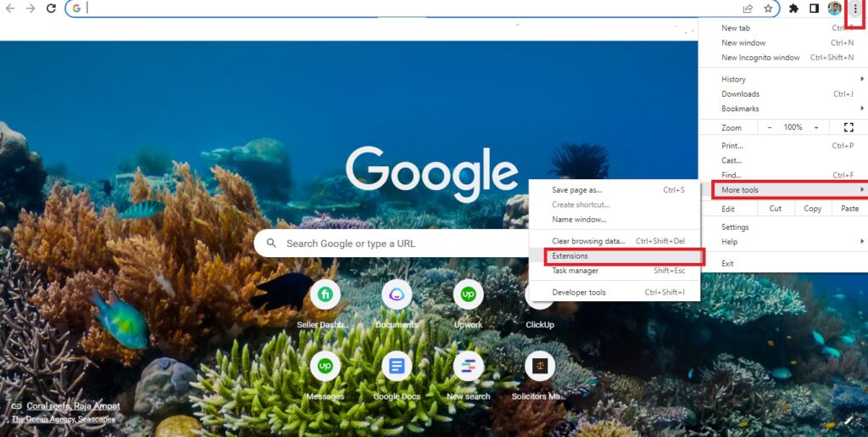Enter fullscreen with the zoom row icon

coord(848,127)
